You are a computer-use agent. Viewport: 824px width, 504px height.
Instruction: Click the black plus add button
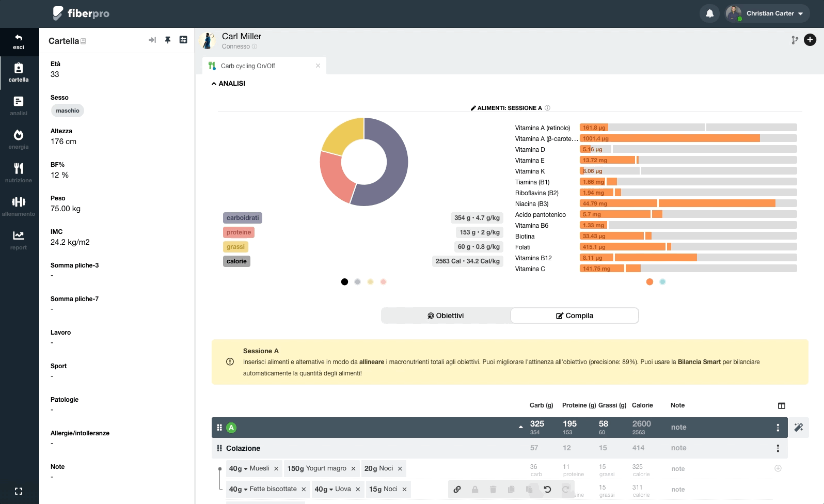tap(810, 40)
